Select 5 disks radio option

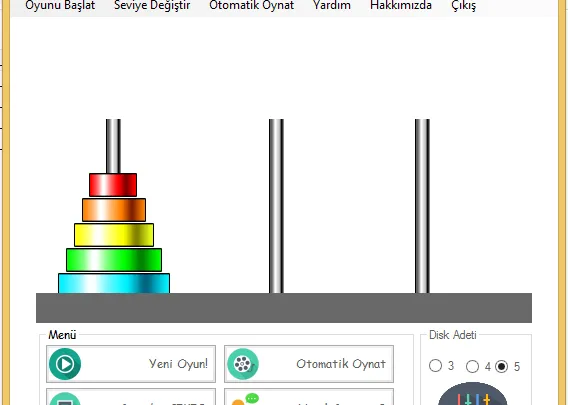502,367
